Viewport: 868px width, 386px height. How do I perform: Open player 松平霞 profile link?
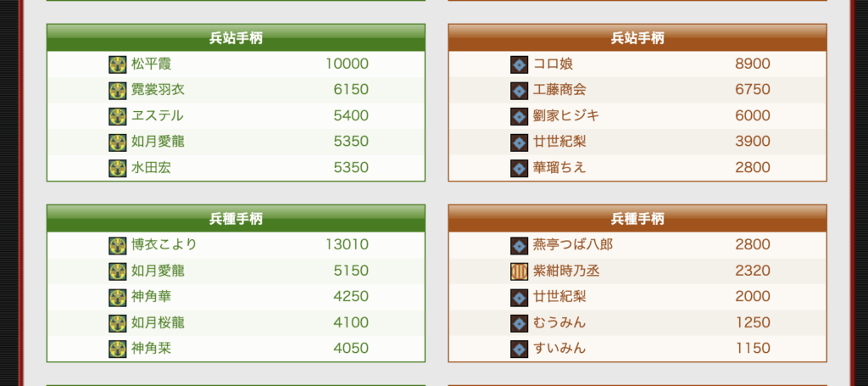tap(151, 64)
